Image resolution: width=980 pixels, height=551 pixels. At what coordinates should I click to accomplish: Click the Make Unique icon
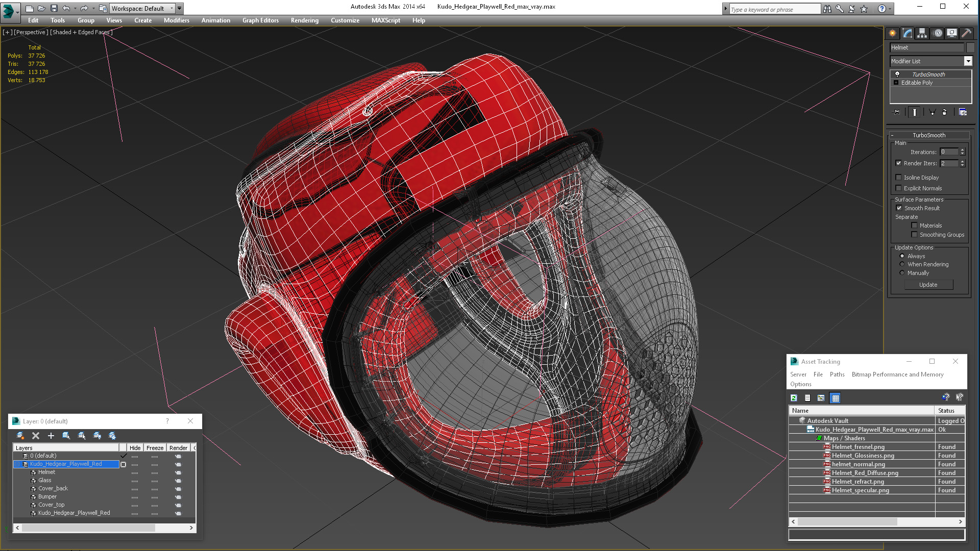932,112
